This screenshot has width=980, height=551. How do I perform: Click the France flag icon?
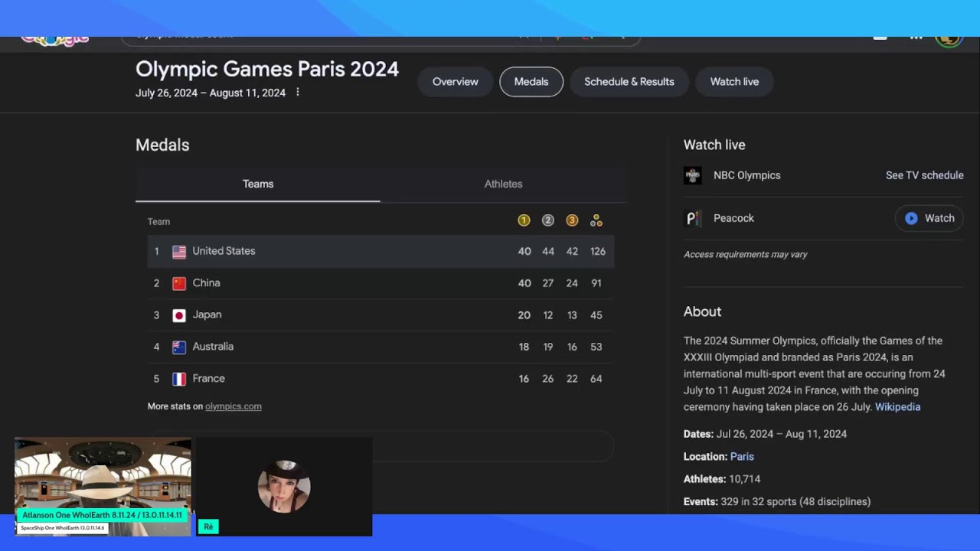[x=179, y=379]
